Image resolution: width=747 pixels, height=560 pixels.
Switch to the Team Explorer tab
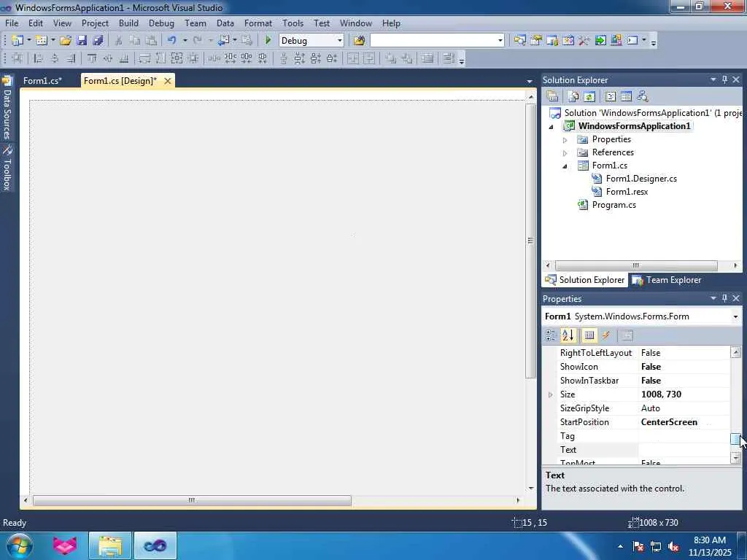click(667, 280)
